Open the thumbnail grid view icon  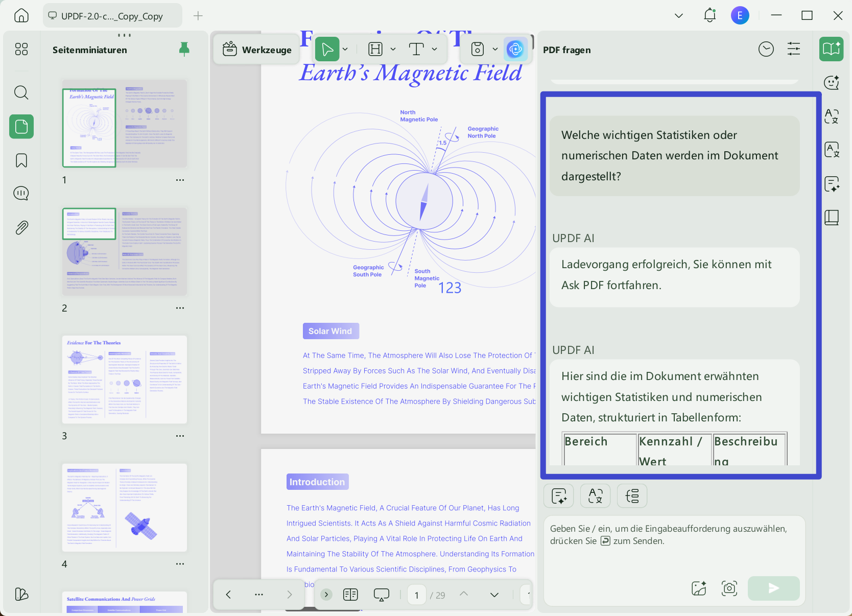click(x=21, y=49)
